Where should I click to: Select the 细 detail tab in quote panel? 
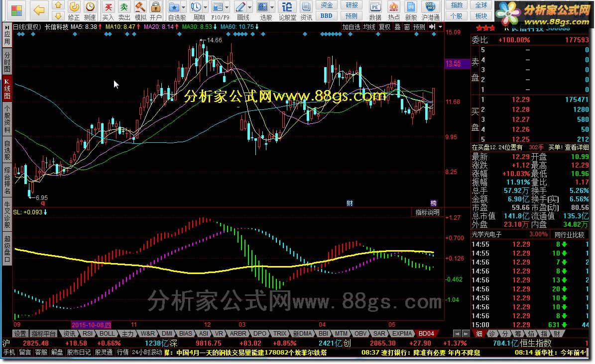coord(479,334)
